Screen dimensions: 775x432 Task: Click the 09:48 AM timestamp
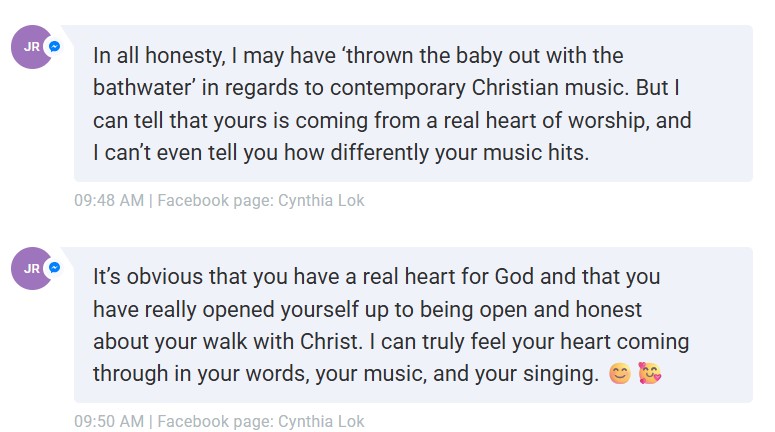[109, 201]
